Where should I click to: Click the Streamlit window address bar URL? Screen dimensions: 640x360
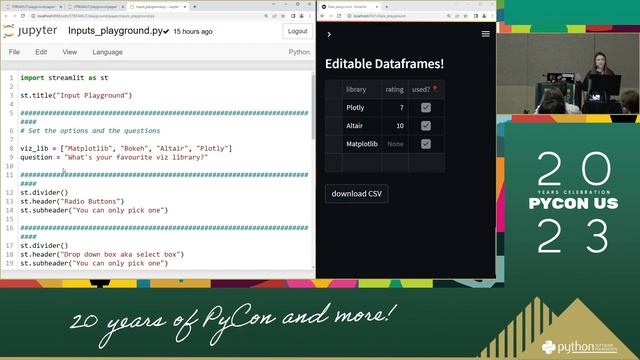[x=380, y=16]
